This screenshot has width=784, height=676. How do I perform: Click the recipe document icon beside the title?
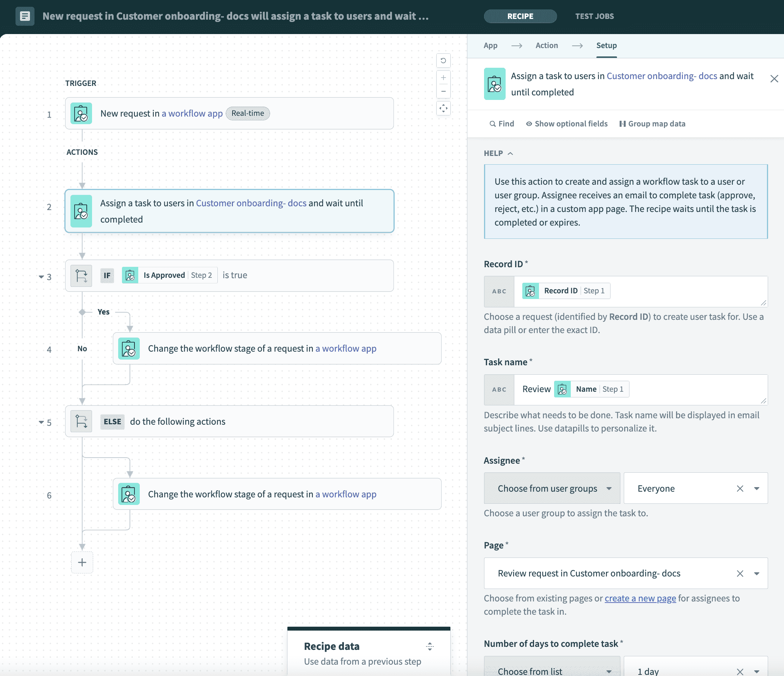(x=25, y=16)
